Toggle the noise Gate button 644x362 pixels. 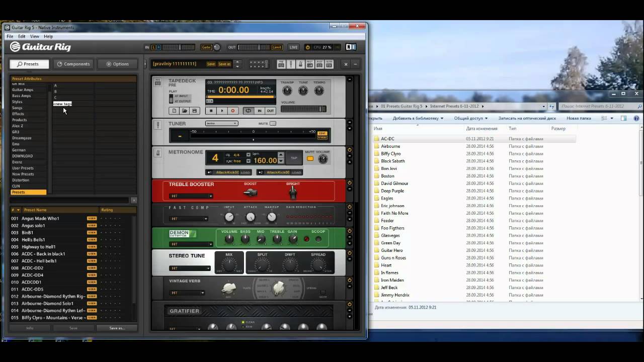206,47
